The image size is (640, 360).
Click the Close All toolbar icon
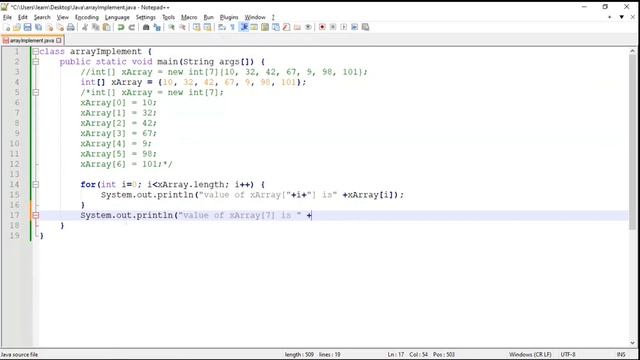click(x=60, y=27)
